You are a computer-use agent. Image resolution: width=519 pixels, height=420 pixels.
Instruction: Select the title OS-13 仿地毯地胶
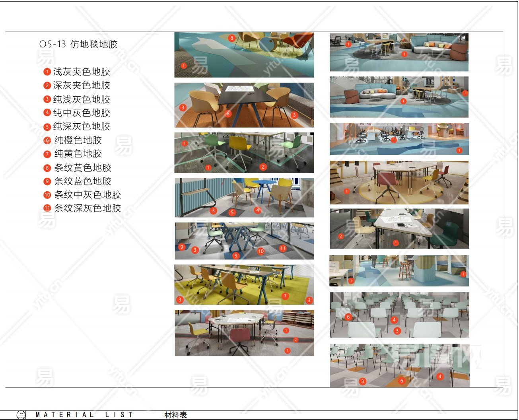coord(78,44)
